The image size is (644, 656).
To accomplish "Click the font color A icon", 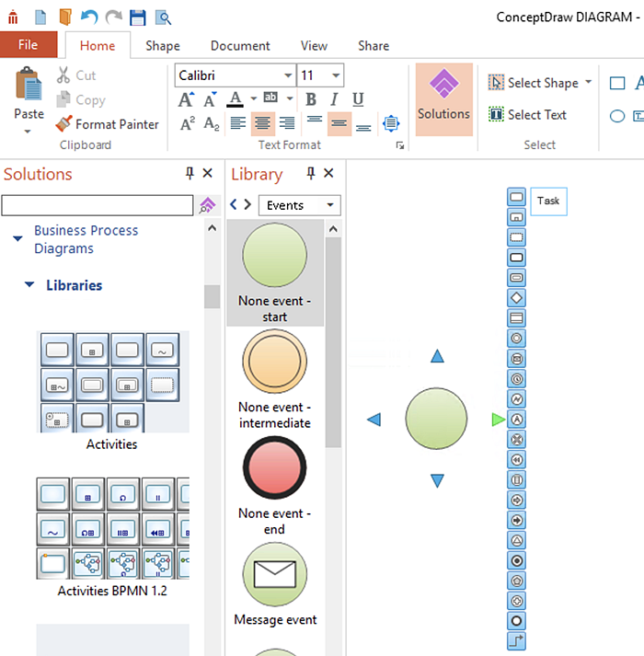I will pyautogui.click(x=236, y=99).
